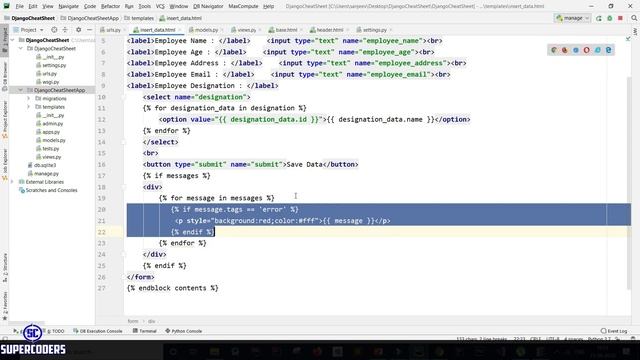Select db.sqlite3 in project tree
Screen dimensions: 640x360
click(x=45, y=165)
